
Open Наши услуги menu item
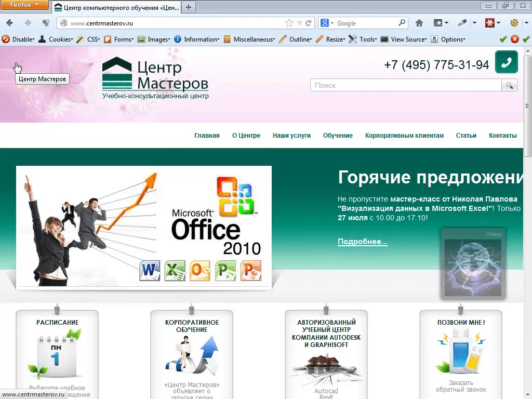pos(292,136)
